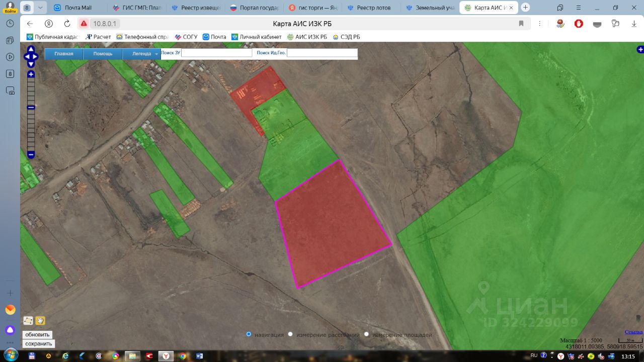Switch to the Почта Mail tab
The height and width of the screenshot is (362, 644).
(x=79, y=8)
